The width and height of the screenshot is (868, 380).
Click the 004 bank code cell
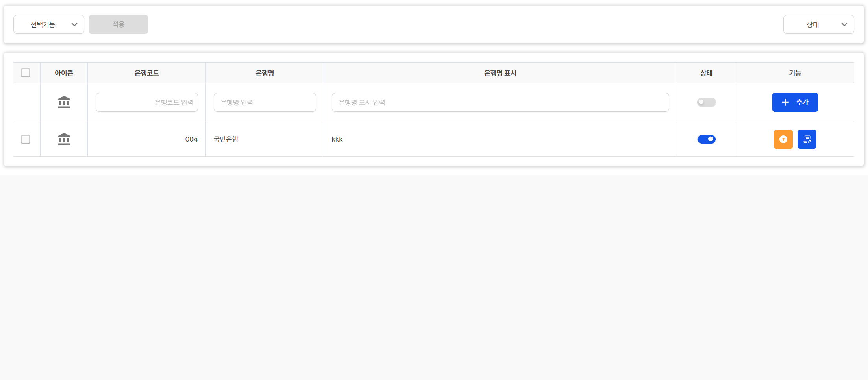click(191, 139)
